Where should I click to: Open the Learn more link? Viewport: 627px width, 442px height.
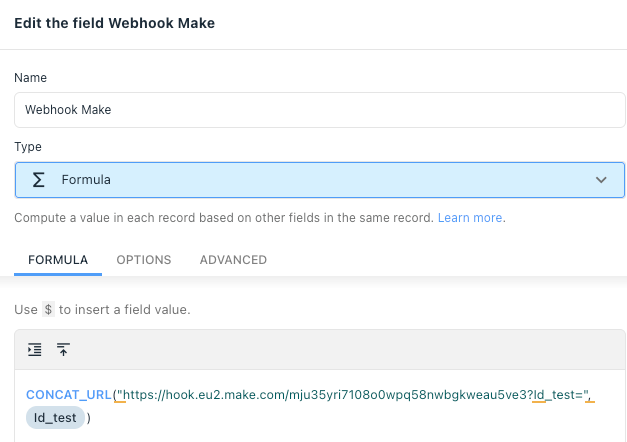(x=470, y=218)
